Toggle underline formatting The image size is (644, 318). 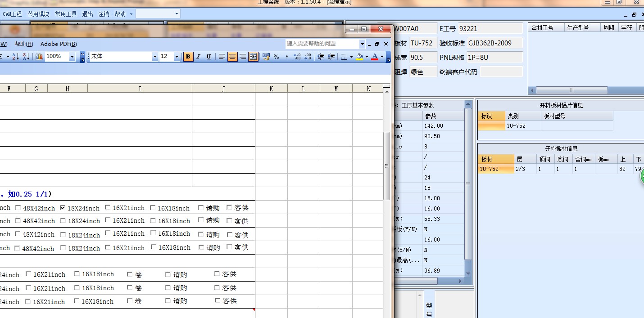click(x=209, y=57)
